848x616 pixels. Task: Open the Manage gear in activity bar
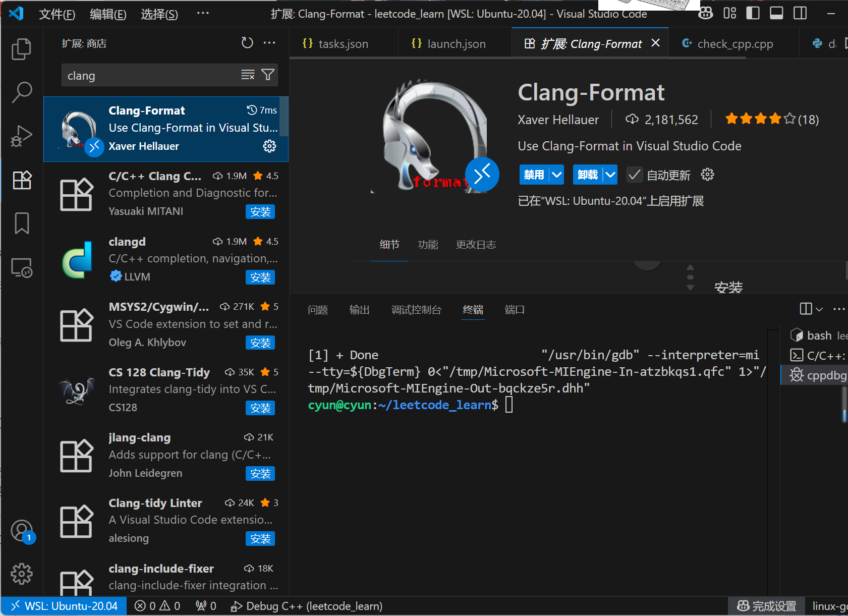22,574
